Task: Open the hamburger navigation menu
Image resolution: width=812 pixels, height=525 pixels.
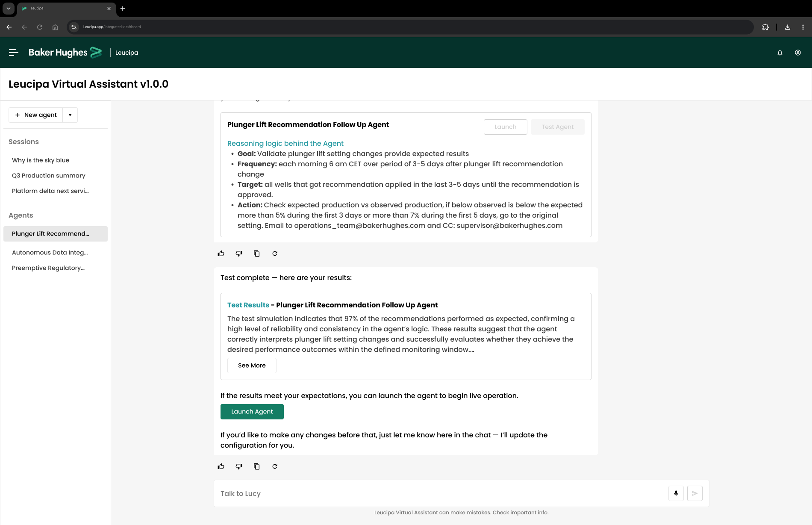Action: (x=14, y=53)
